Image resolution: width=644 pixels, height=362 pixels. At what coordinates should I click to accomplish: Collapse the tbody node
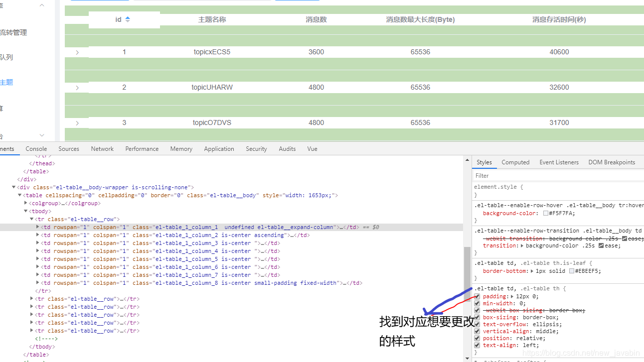(x=26, y=211)
